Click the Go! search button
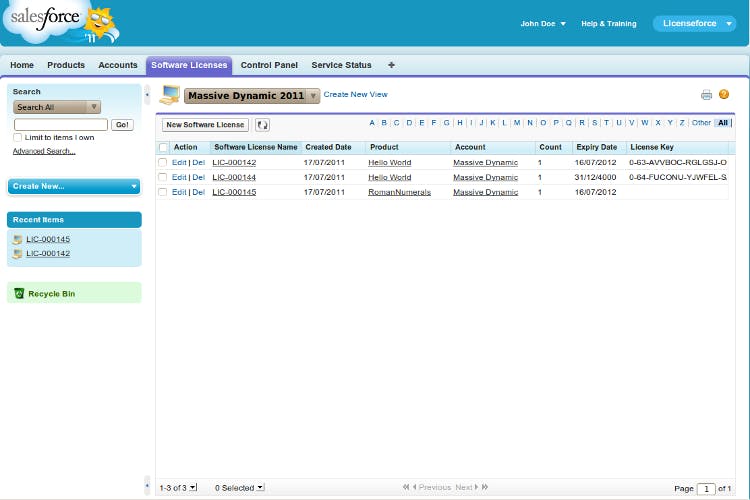This screenshot has height=500, width=750. (122, 125)
